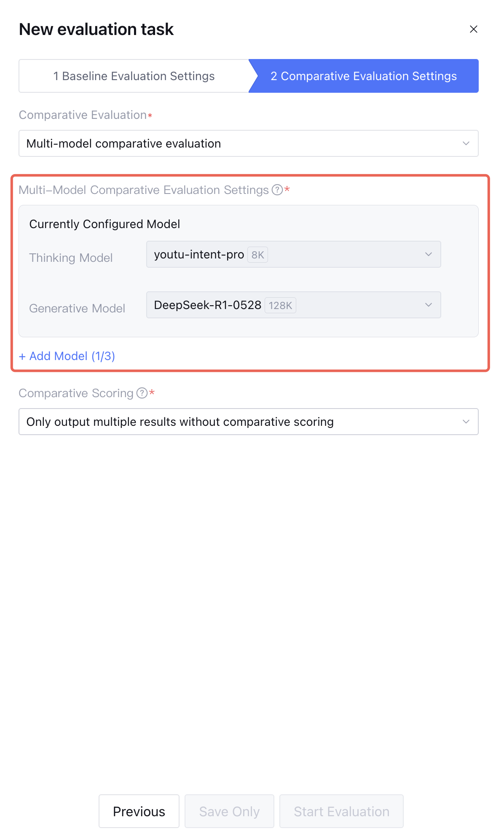
Task: Click help icon beside Multi-Model Comparative Evaluation Settings
Action: tap(277, 190)
